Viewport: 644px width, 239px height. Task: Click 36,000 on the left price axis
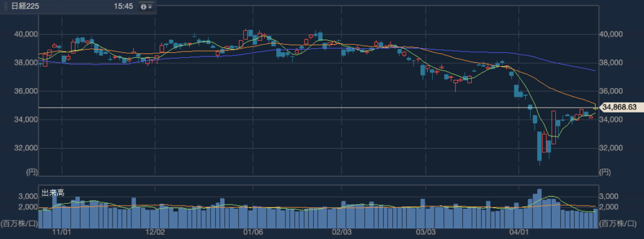pyautogui.click(x=26, y=91)
